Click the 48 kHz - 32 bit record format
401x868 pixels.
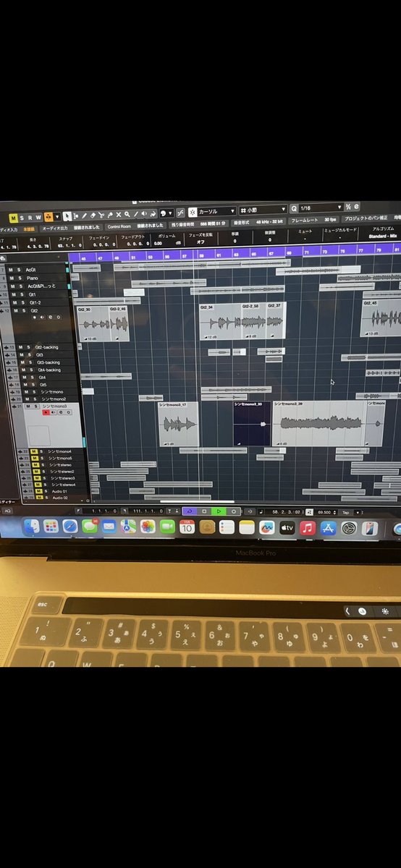click(x=270, y=221)
